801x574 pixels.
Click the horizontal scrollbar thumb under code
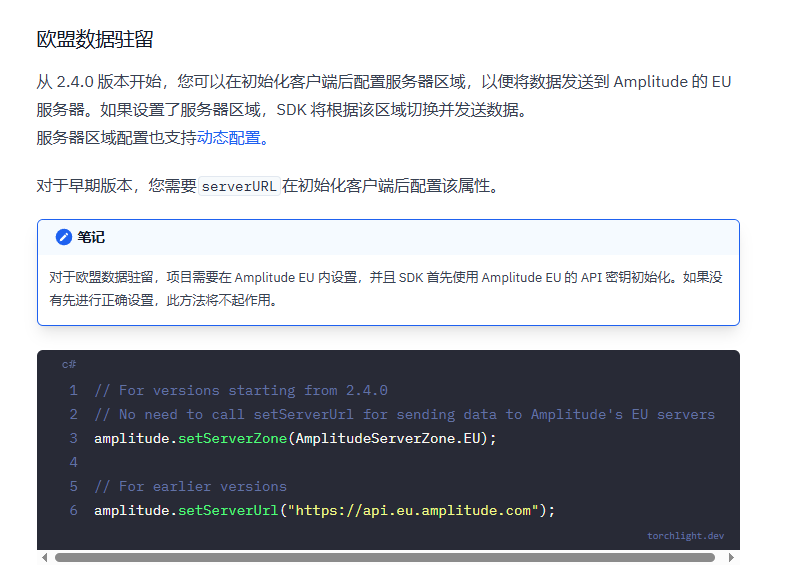pos(385,557)
